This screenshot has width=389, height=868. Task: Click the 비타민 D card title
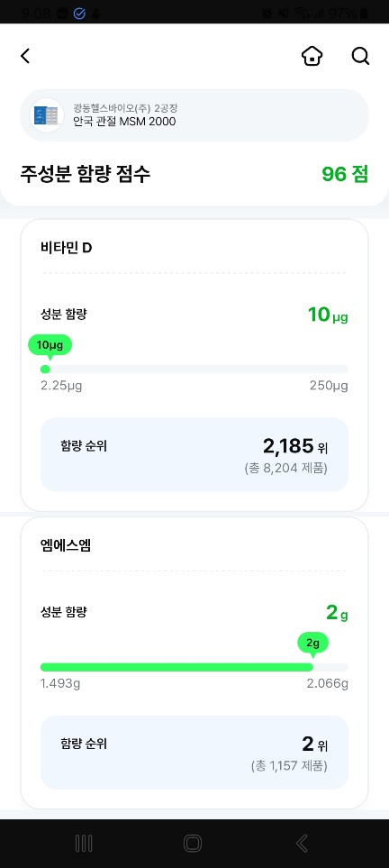click(67, 248)
